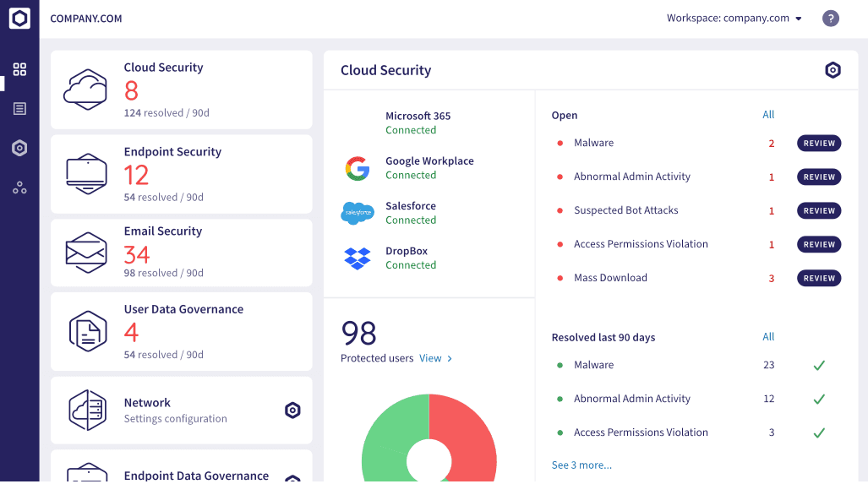
Task: Click 'Resolved last 90 days' heading
Action: click(x=603, y=337)
